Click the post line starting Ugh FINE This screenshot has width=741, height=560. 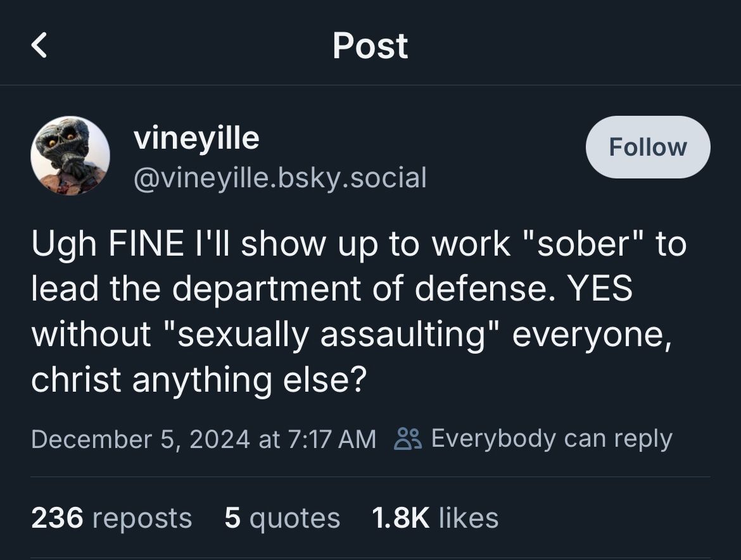pos(358,244)
